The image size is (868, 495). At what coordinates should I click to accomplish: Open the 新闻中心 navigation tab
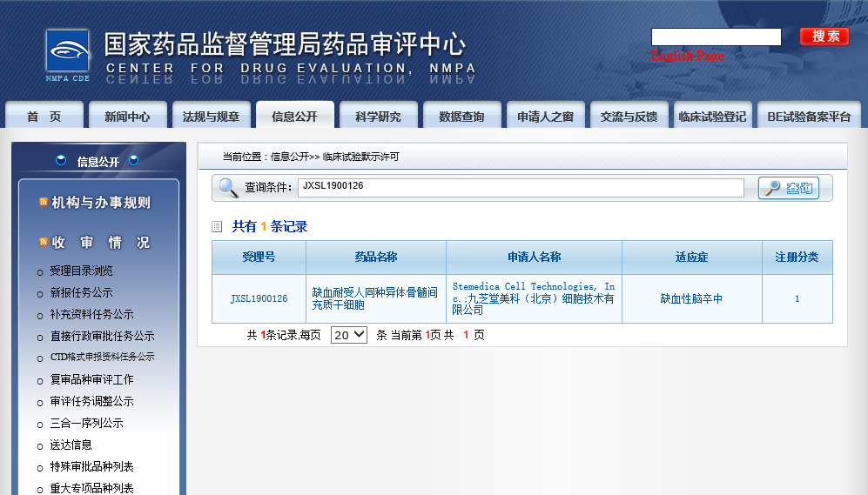[x=127, y=117]
